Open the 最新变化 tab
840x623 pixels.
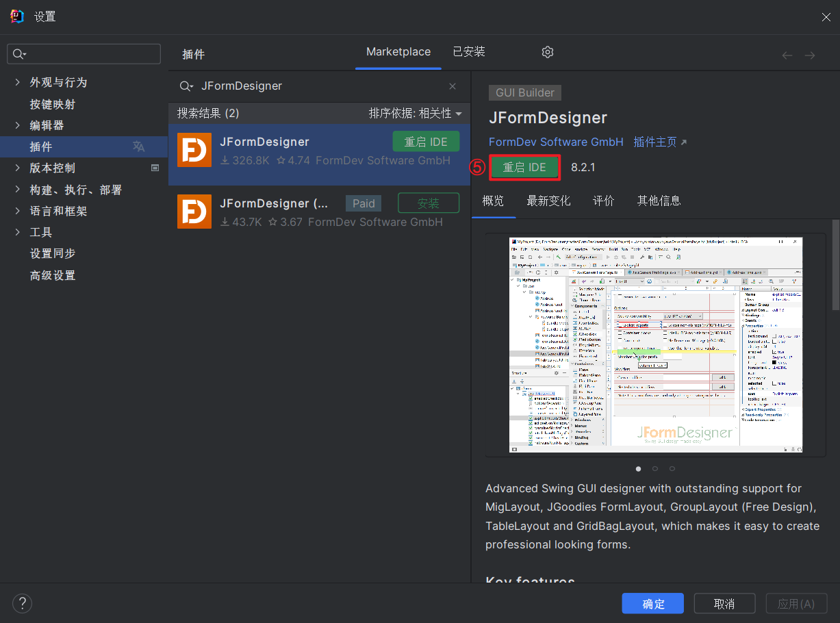coord(548,201)
